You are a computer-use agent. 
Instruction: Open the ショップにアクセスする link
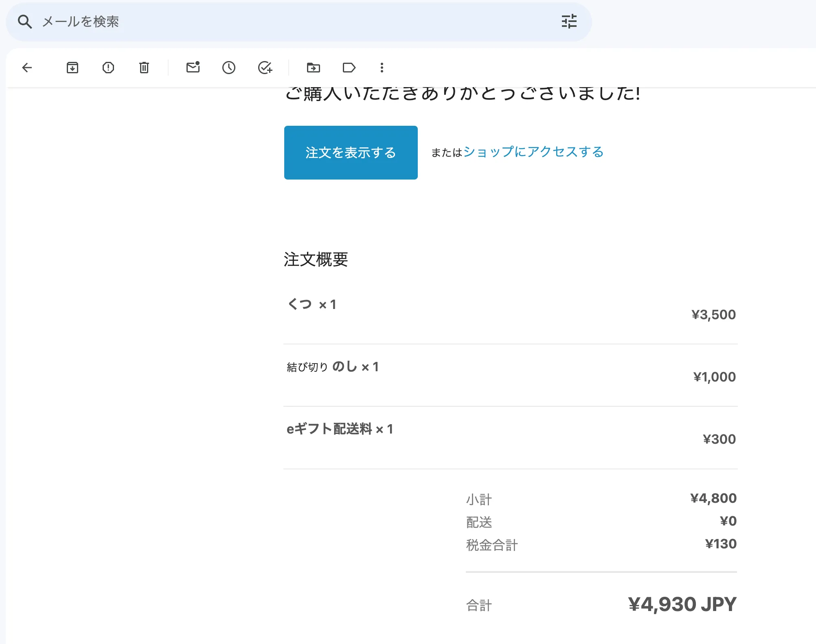[x=533, y=152]
